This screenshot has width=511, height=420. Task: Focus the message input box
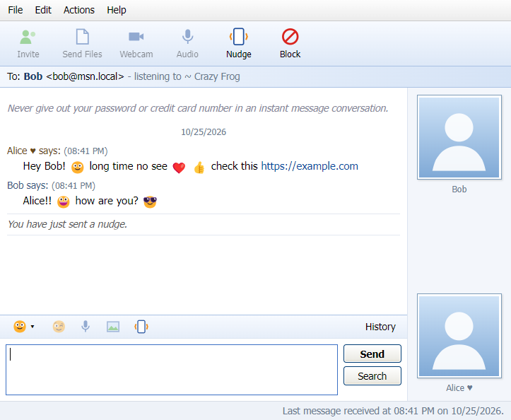point(172,370)
